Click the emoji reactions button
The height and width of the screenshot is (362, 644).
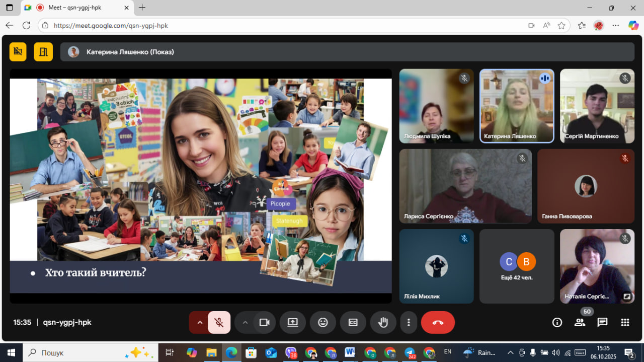[x=323, y=323]
